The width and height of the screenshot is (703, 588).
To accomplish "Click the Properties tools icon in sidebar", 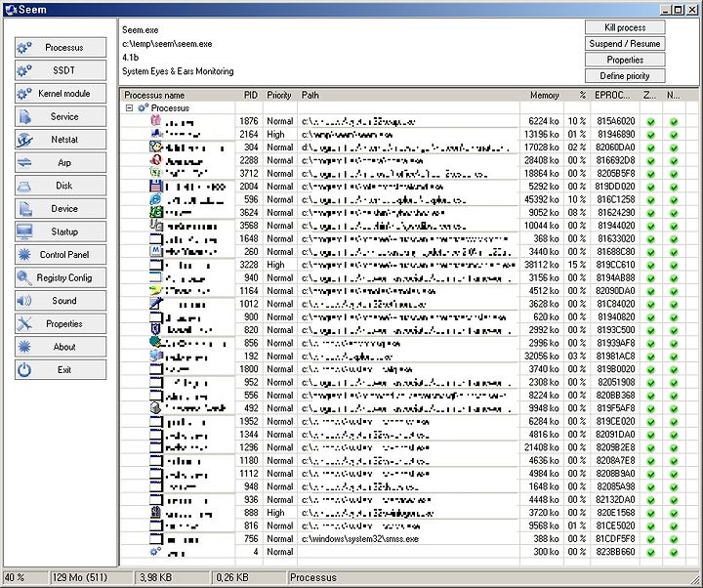I will [24, 324].
